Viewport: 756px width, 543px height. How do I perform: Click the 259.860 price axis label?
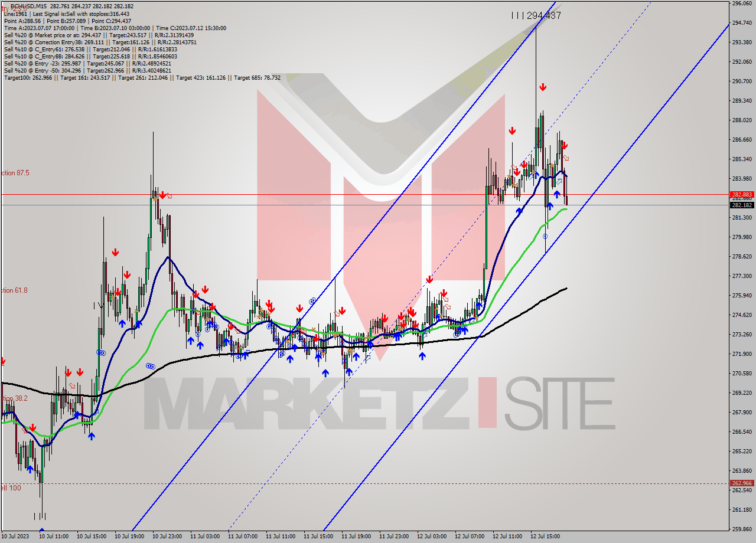coord(741,529)
